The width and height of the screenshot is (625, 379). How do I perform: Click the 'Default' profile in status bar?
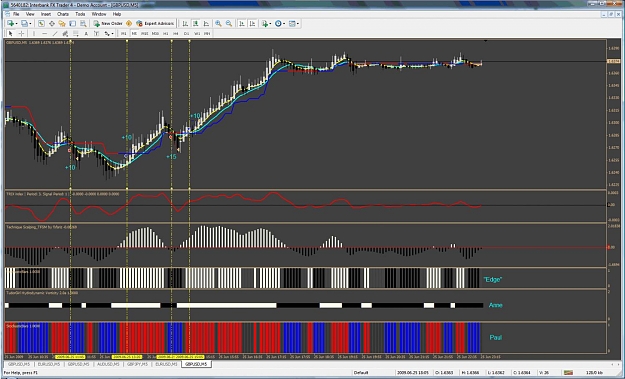pyautogui.click(x=361, y=373)
